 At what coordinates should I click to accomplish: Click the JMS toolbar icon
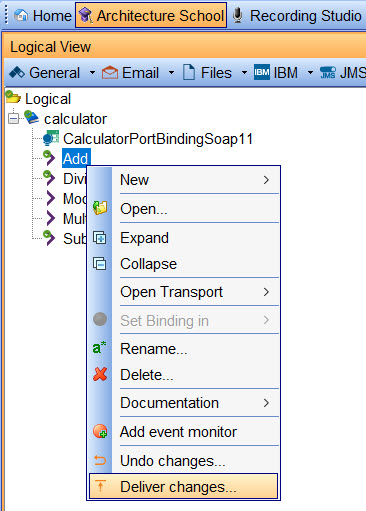coord(327,72)
